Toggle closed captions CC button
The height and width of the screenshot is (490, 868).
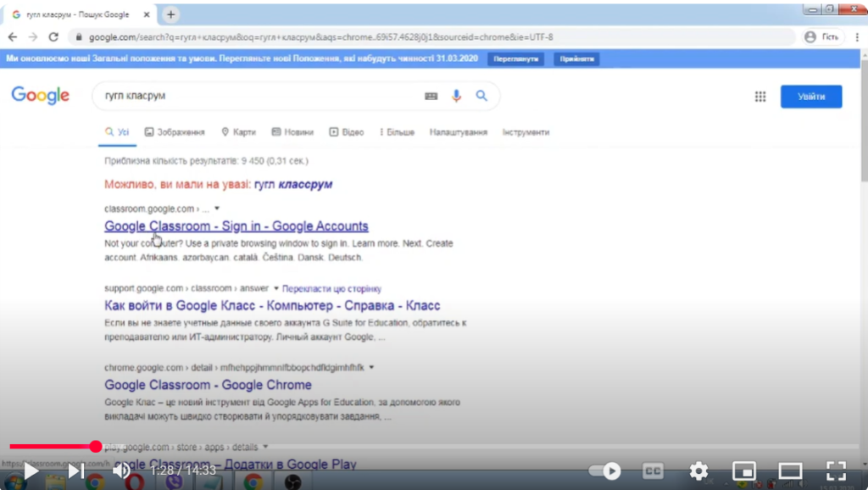click(x=653, y=471)
